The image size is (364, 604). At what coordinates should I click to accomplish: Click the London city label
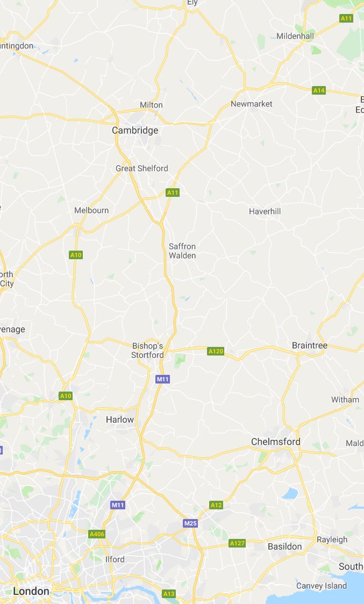pyautogui.click(x=31, y=591)
